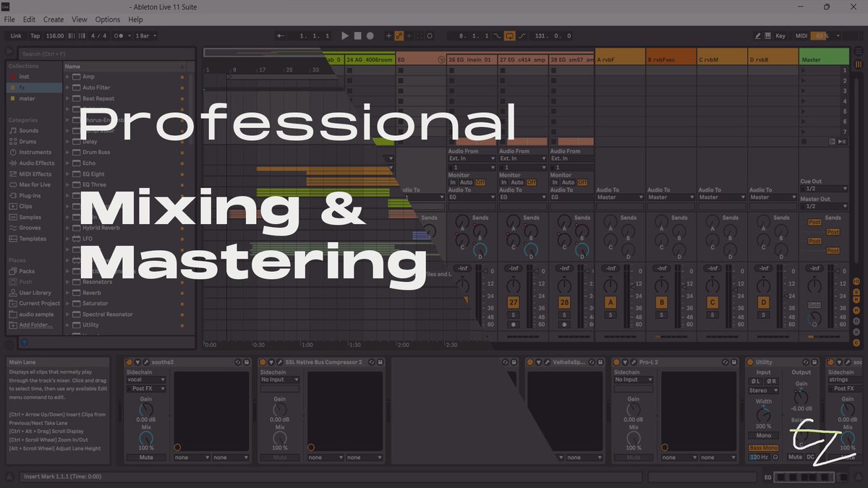Deactivate track 27 with its activator button

[513, 302]
